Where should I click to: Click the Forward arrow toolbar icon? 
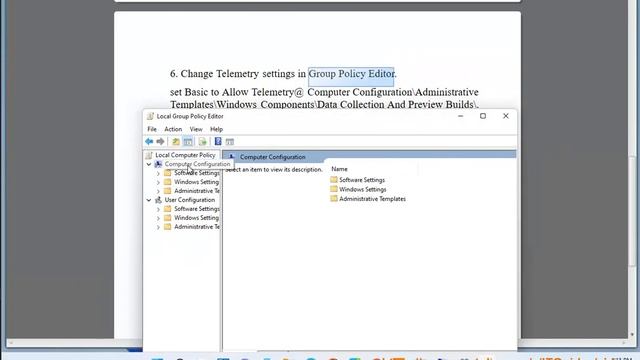160,142
